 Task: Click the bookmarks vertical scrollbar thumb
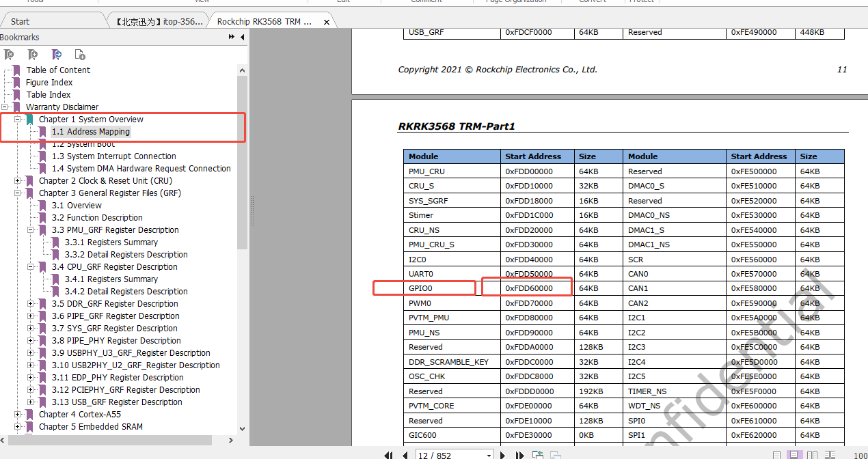242,163
